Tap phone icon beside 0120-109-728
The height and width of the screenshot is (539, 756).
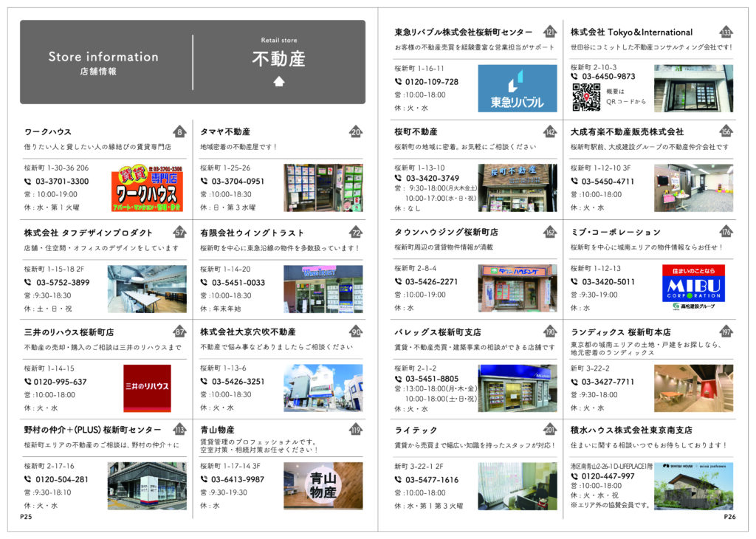398,82
